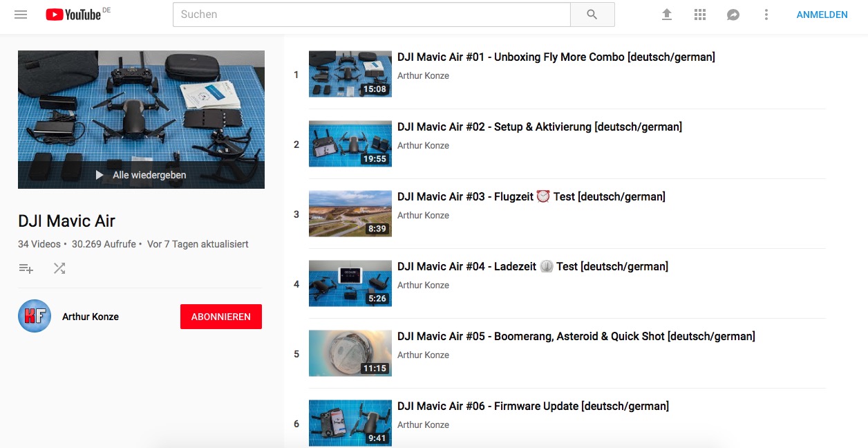This screenshot has width=868, height=448.
Task: Open the Unboxing Fly More Combo video
Action: [x=556, y=57]
